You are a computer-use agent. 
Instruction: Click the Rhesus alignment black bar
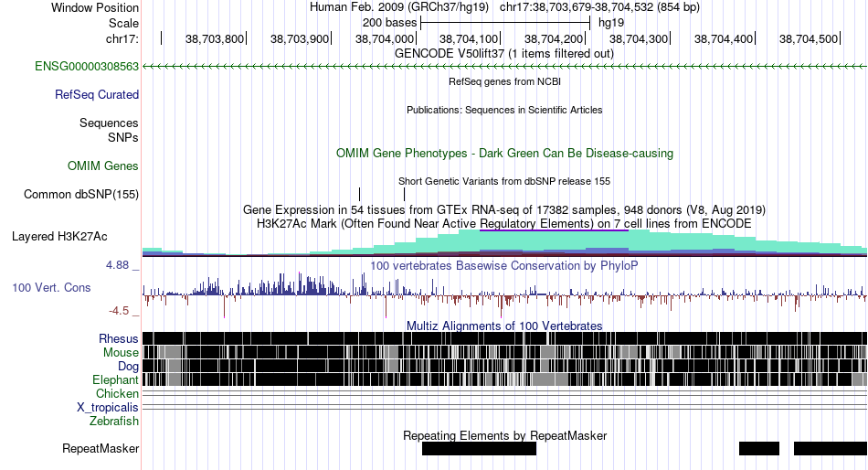coord(504,338)
